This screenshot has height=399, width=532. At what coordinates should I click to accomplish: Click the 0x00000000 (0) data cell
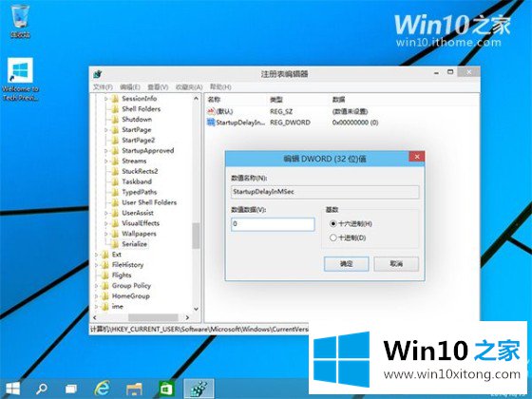point(355,123)
